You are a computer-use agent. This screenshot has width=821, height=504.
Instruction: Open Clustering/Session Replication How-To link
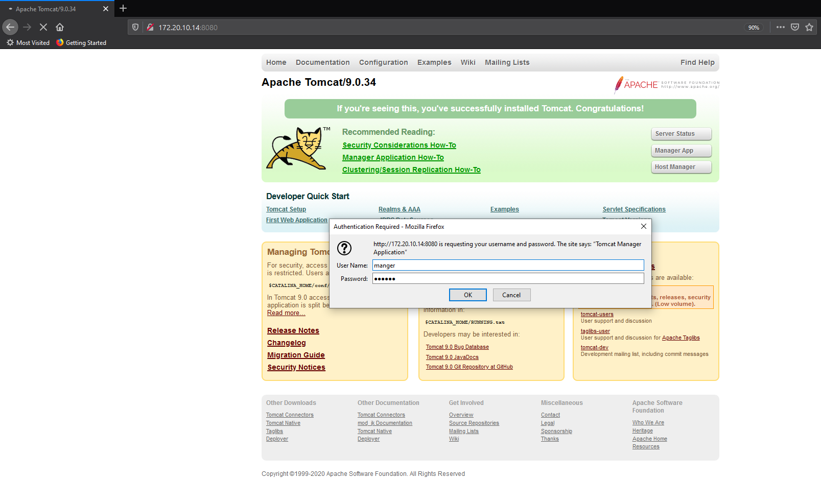coord(412,170)
